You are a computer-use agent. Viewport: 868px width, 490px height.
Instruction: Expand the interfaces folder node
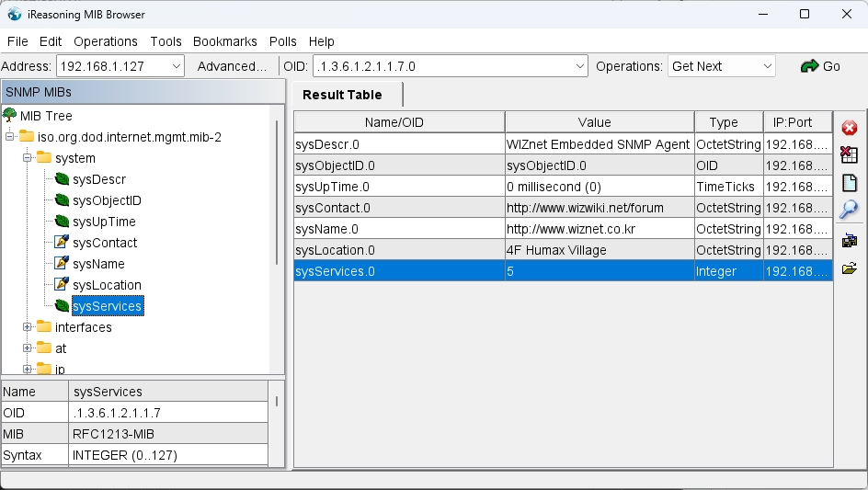(28, 327)
